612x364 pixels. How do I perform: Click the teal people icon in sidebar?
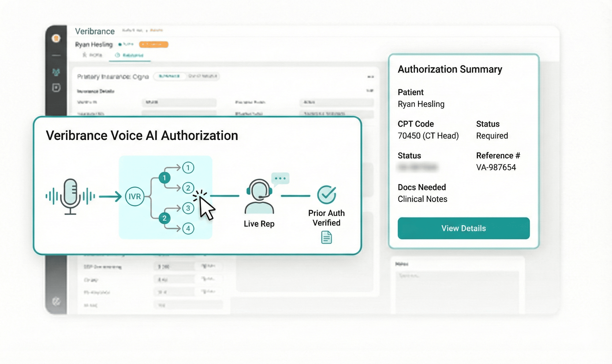(56, 72)
